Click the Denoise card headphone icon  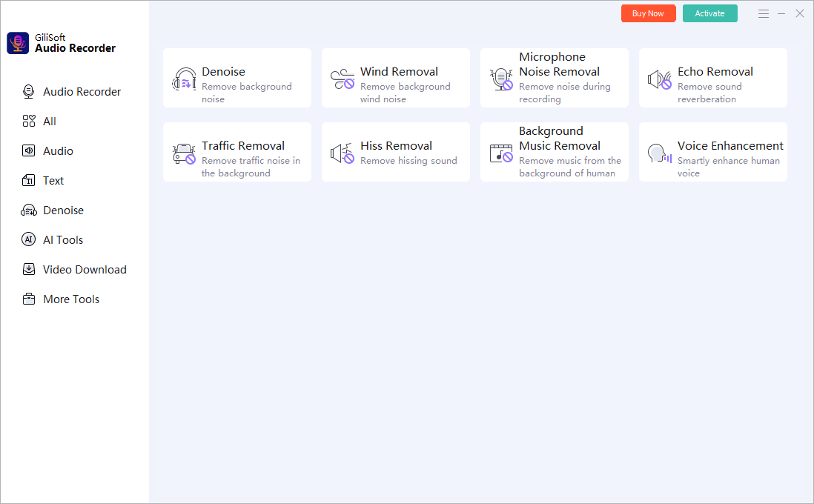[184, 79]
